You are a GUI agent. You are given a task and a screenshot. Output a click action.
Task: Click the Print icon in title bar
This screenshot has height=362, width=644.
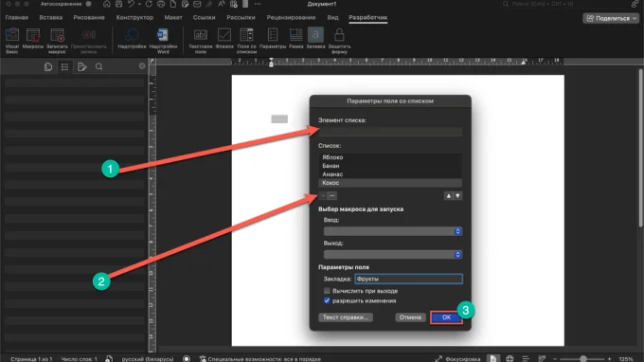[161, 4]
